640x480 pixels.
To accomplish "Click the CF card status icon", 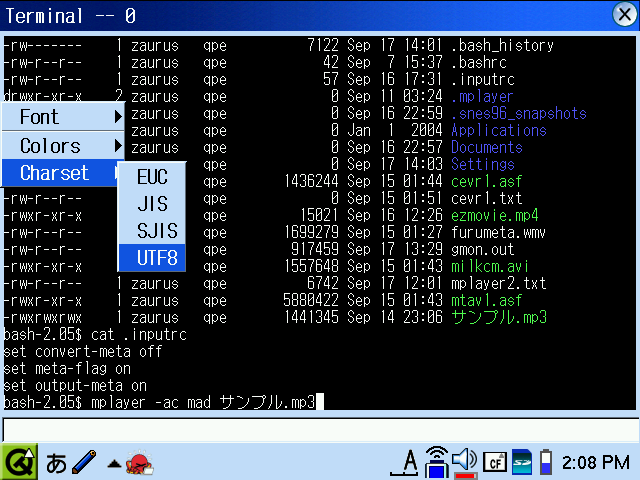I will point(495,463).
